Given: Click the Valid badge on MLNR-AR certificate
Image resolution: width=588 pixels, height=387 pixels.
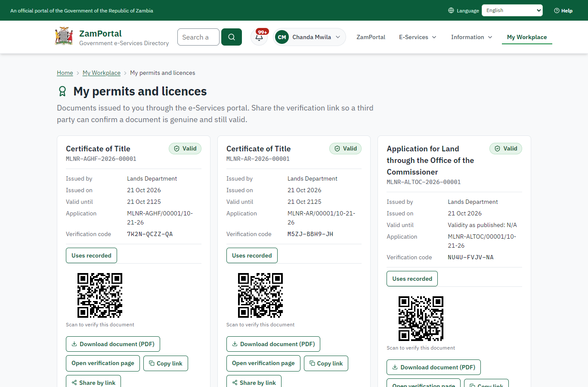Looking at the screenshot, I should point(346,148).
